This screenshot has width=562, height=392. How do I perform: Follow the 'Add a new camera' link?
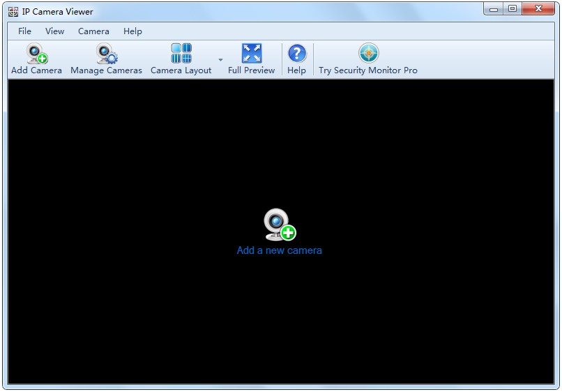pos(279,250)
